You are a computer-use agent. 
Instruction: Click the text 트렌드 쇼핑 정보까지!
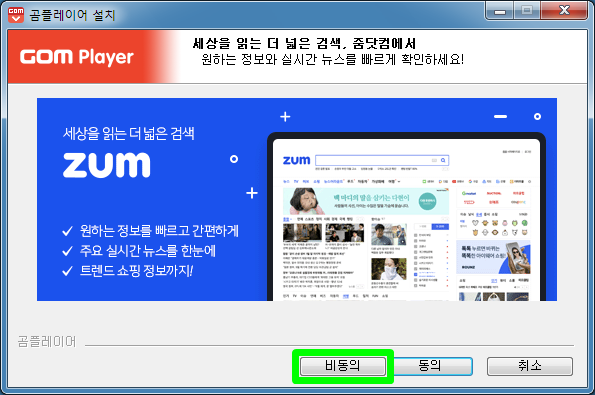click(136, 271)
